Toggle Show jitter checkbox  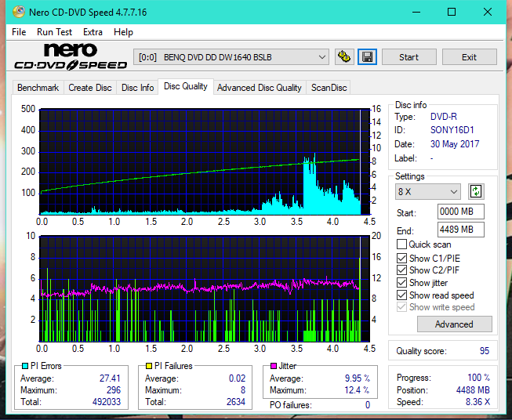[401, 283]
